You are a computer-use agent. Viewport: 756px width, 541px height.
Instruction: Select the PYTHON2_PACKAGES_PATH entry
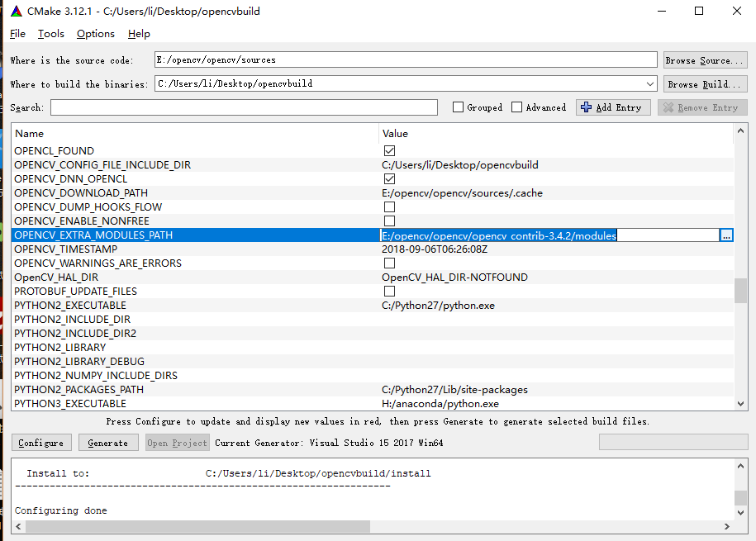pos(78,389)
